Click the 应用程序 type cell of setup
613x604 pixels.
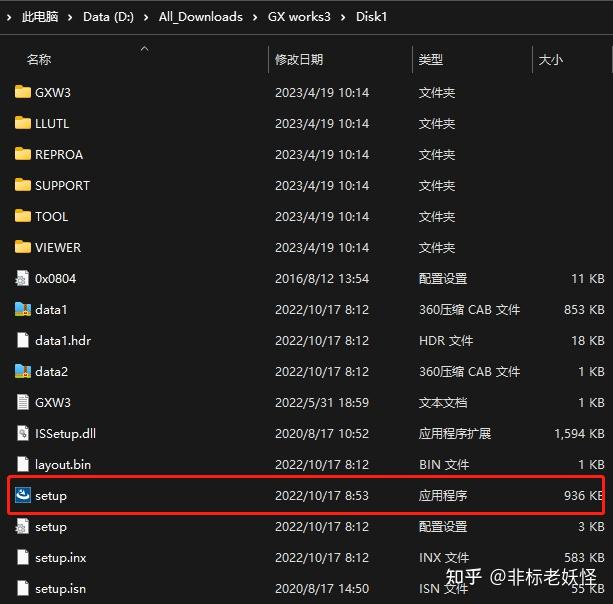443,495
